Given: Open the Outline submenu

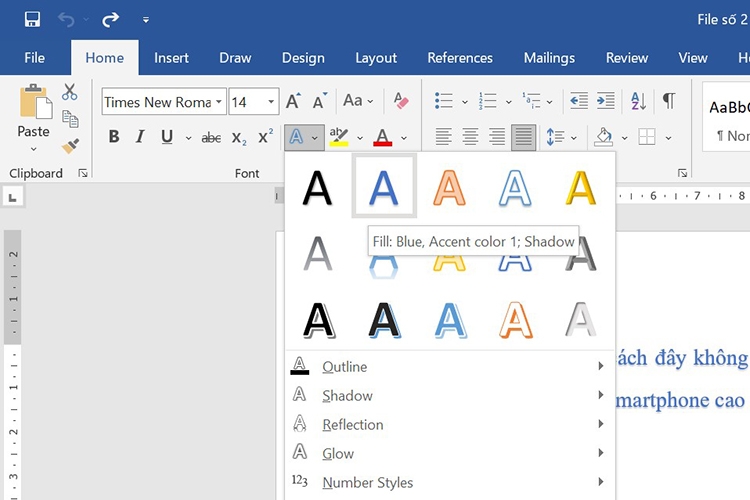Looking at the screenshot, I should pyautogui.click(x=450, y=367).
